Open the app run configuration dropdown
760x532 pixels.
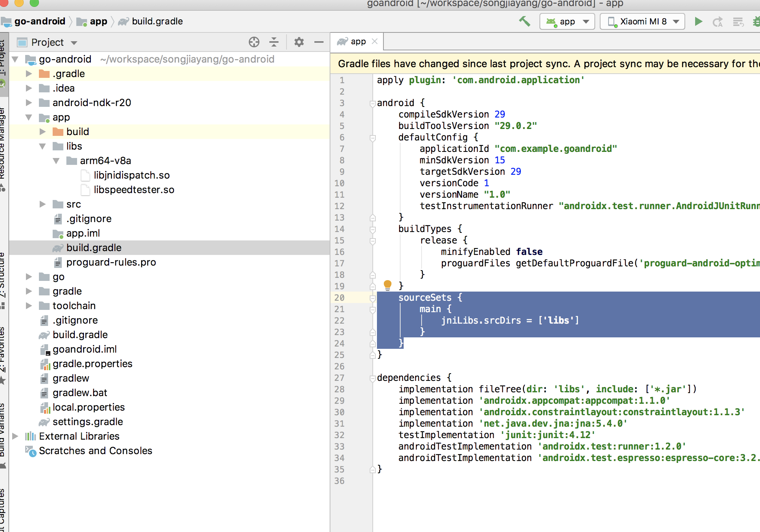[567, 21]
